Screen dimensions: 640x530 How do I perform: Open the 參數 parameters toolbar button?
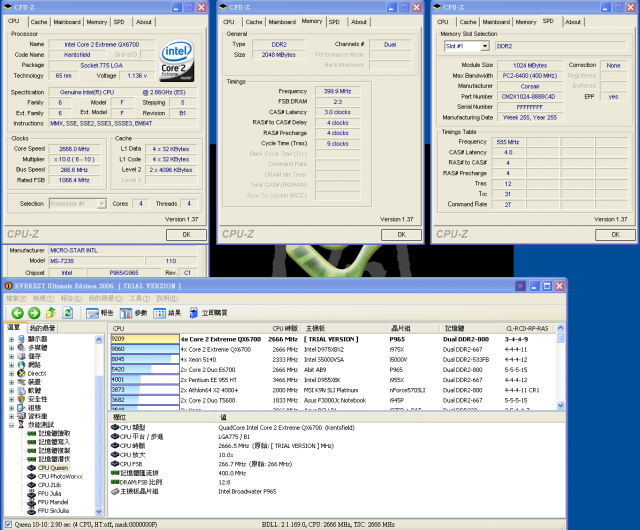click(133, 313)
